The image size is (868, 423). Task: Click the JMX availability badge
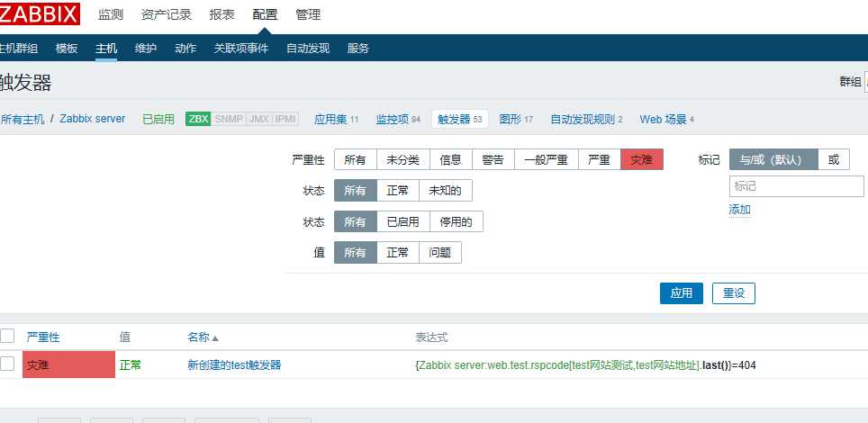[258, 119]
